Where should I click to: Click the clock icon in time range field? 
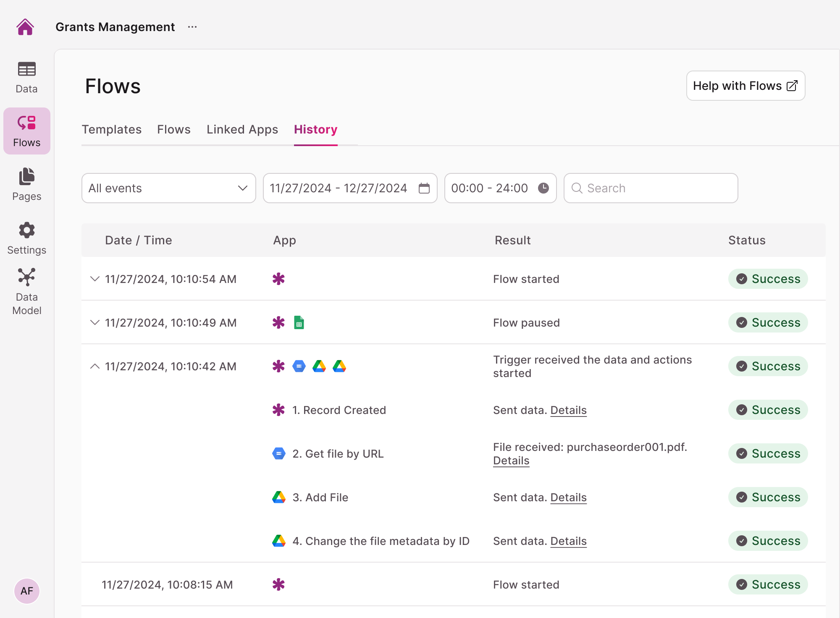click(x=543, y=188)
